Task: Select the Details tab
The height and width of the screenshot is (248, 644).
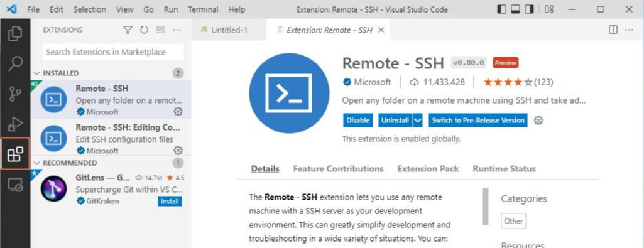Action: click(x=265, y=169)
